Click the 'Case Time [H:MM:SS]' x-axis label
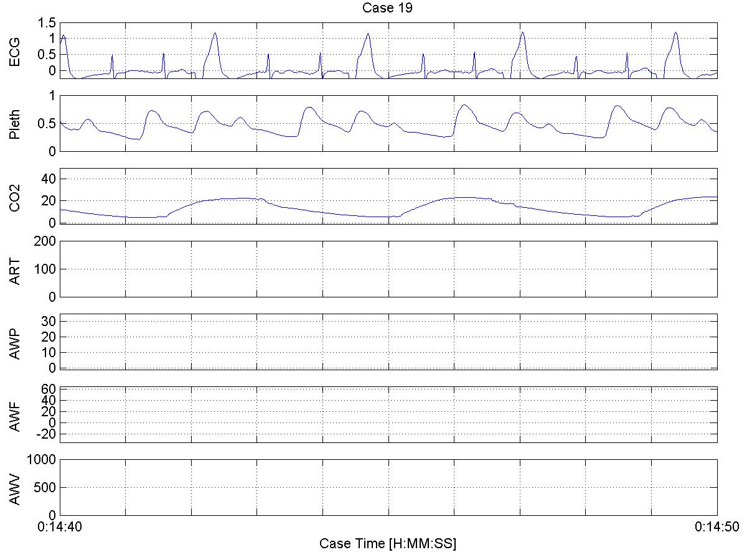The height and width of the screenshot is (560, 747). tap(388, 543)
